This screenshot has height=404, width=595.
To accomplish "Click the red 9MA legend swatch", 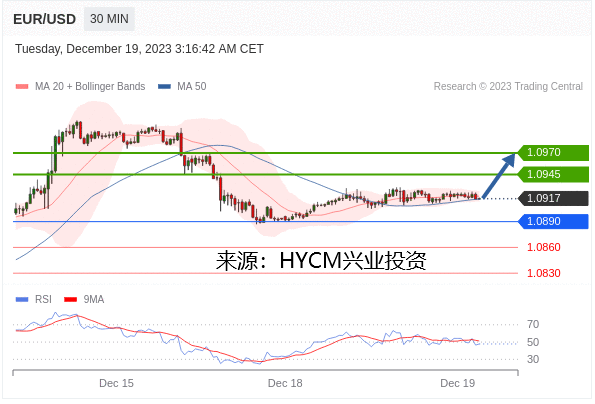I will coord(71,300).
